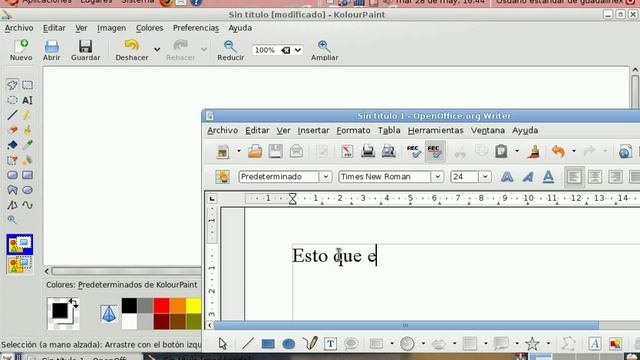The height and width of the screenshot is (360, 640).
Task: Enable Centered alignment in Writer
Action: click(595, 177)
